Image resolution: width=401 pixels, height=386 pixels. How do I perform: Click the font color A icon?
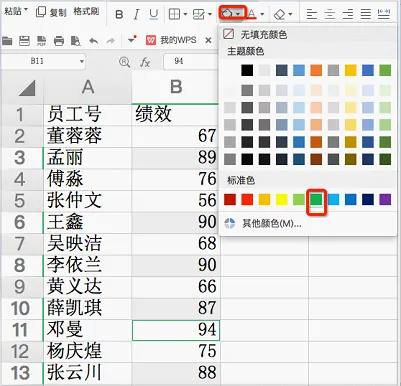click(252, 14)
